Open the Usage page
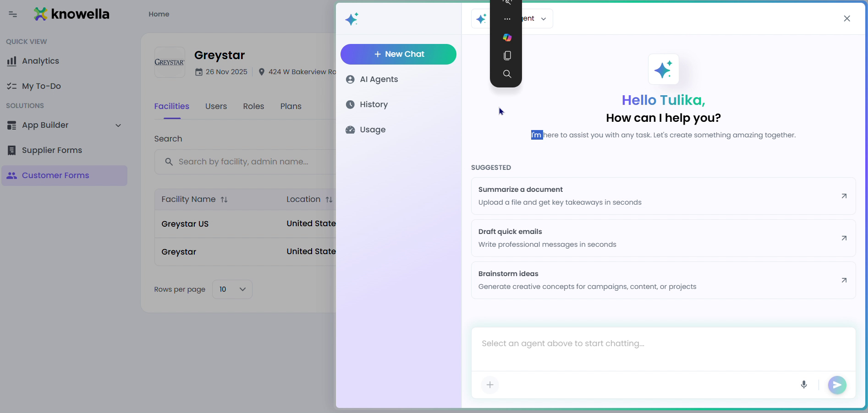Image resolution: width=868 pixels, height=413 pixels. click(398, 130)
